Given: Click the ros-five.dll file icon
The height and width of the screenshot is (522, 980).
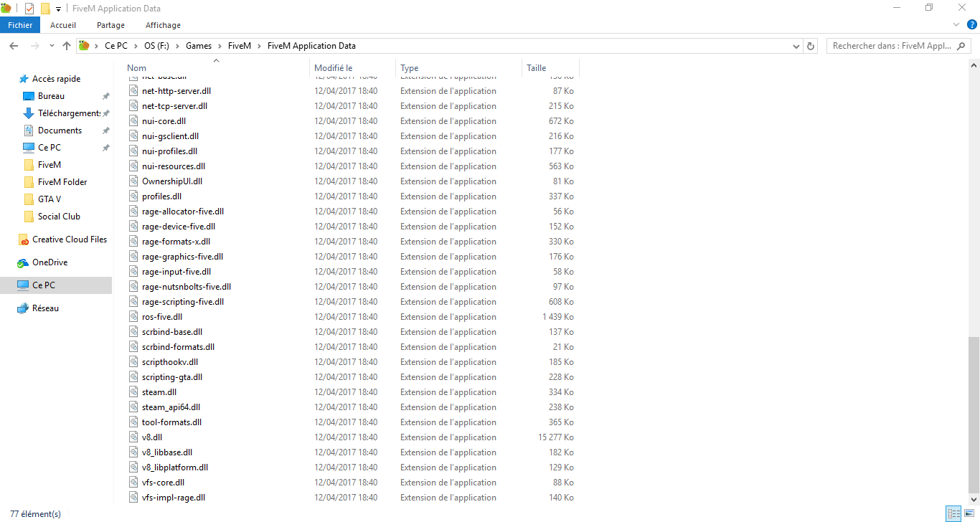Looking at the screenshot, I should [133, 317].
